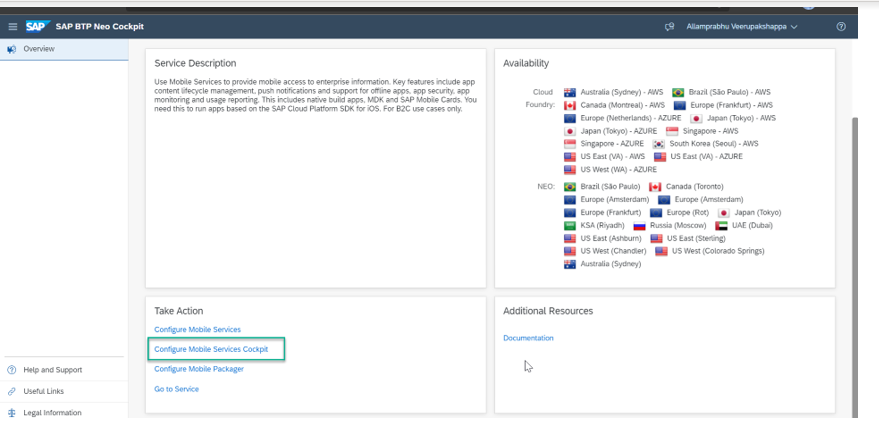Click the Availability heading
Image resolution: width=879 pixels, height=436 pixels.
coord(526,63)
